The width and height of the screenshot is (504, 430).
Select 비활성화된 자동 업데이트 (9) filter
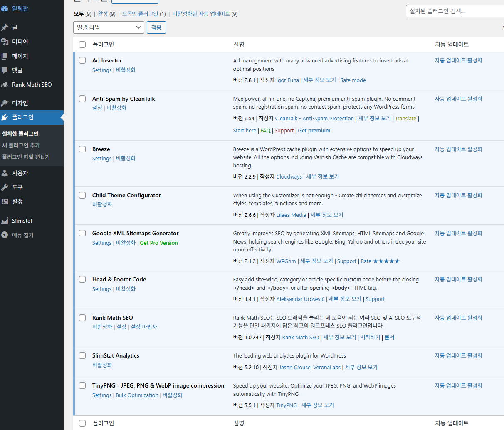(x=205, y=14)
